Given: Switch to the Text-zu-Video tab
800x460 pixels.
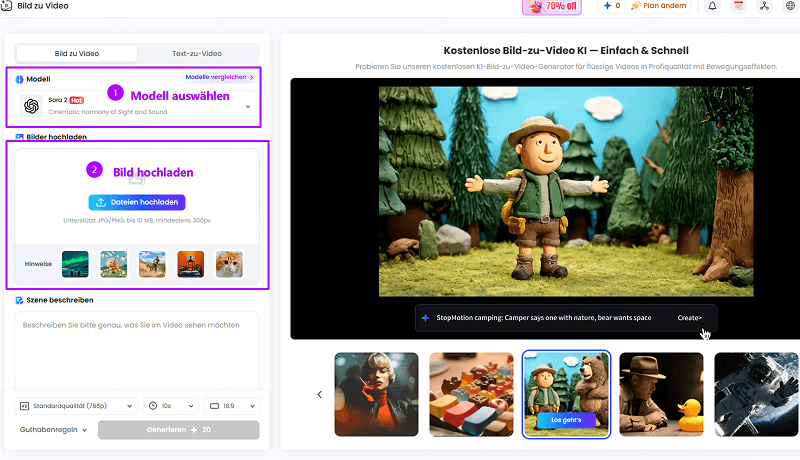Looking at the screenshot, I should pos(197,54).
